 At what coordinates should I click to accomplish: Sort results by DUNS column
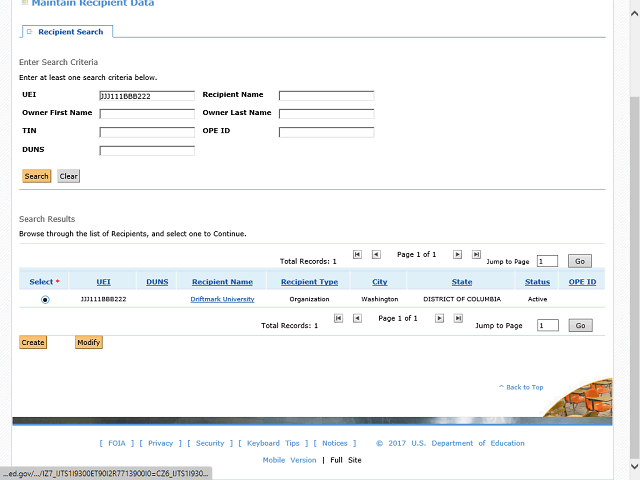click(157, 282)
